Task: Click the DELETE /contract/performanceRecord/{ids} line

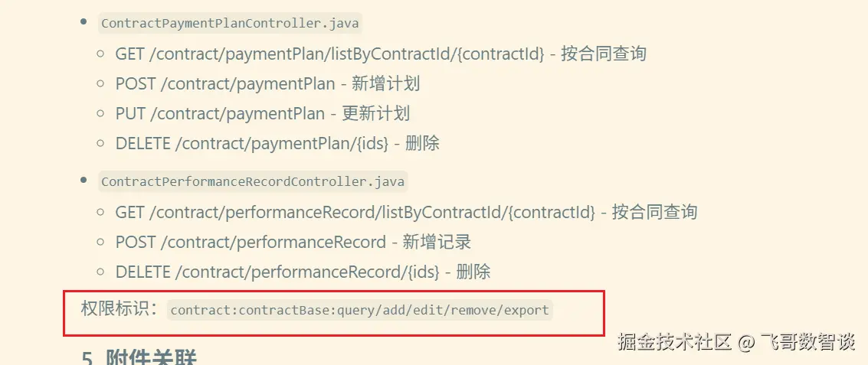Action: [x=303, y=272]
